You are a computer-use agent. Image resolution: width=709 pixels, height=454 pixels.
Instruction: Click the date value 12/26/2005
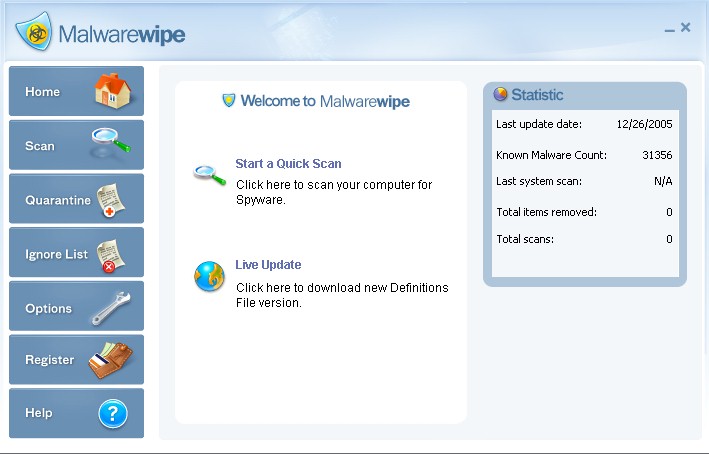(644, 124)
